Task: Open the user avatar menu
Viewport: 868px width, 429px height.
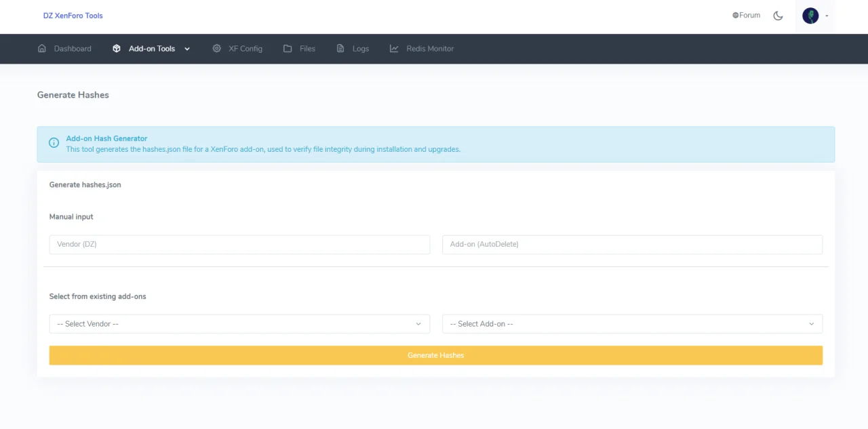Action: [x=811, y=16]
